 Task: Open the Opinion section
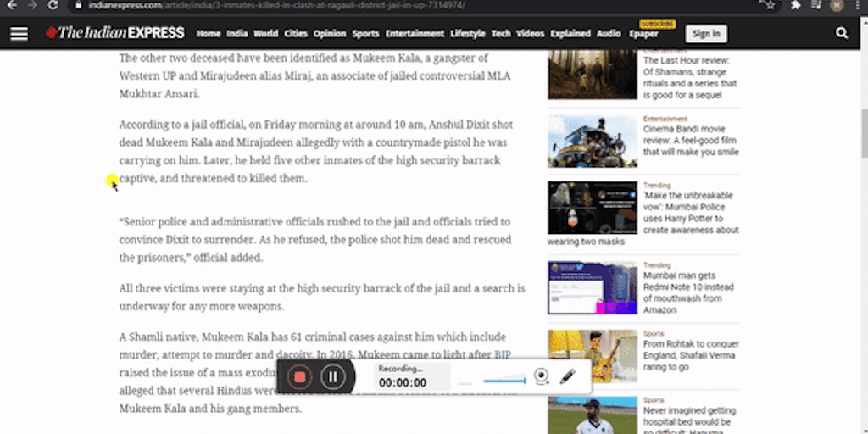pos(330,34)
